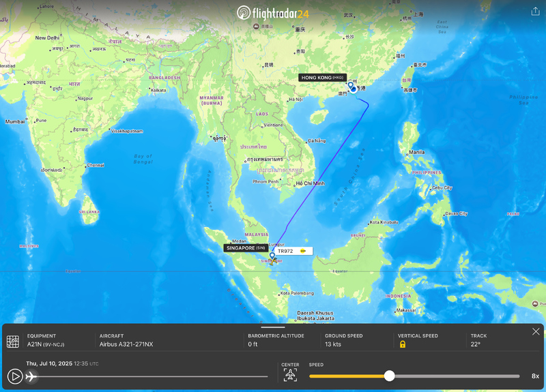Image resolution: width=546 pixels, height=392 pixels.
Task: Click Manila city label on map
Action: [417, 152]
